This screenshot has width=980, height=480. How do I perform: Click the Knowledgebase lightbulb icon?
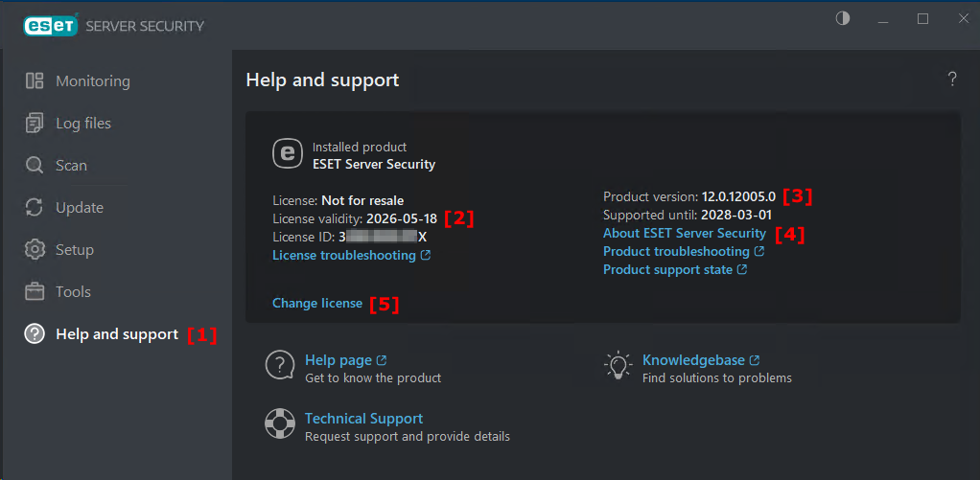(x=618, y=365)
